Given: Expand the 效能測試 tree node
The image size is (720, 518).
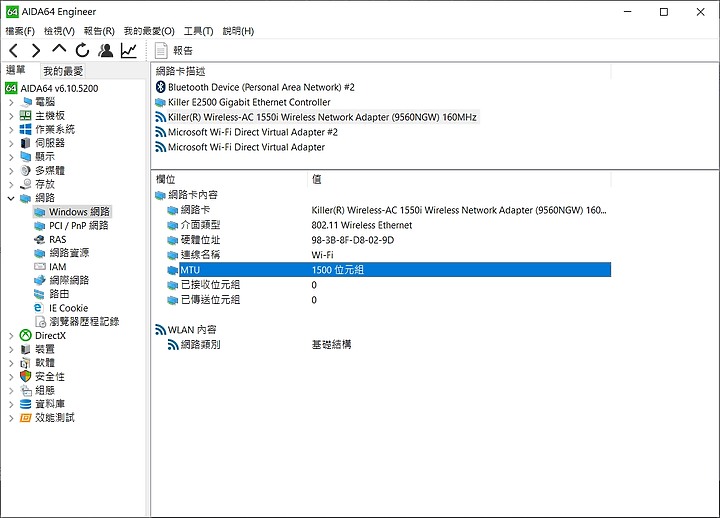Looking at the screenshot, I should pyautogui.click(x=11, y=418).
